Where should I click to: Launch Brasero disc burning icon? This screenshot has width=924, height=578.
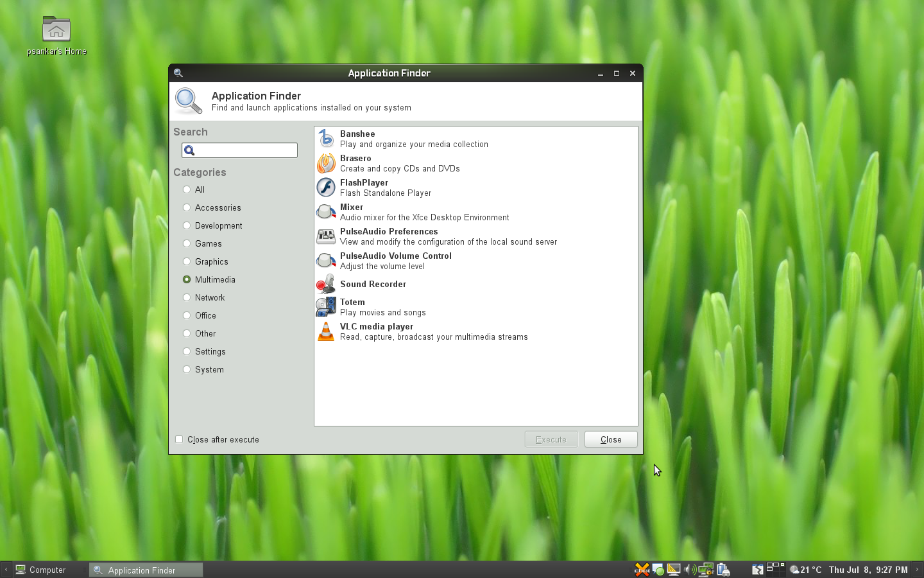[325, 163]
